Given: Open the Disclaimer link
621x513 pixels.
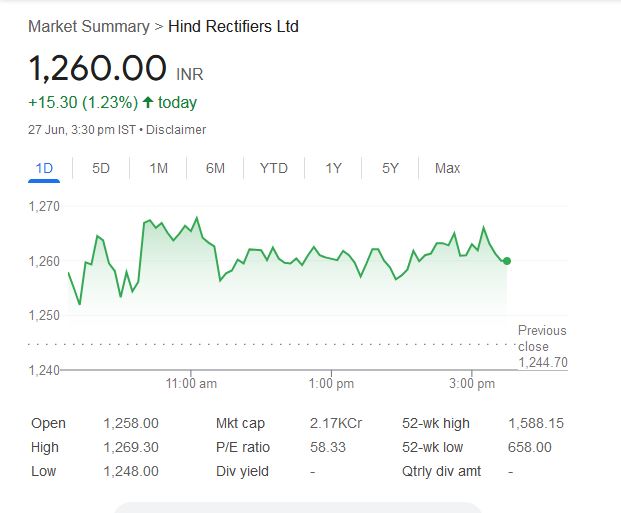Looking at the screenshot, I should pos(178,130).
